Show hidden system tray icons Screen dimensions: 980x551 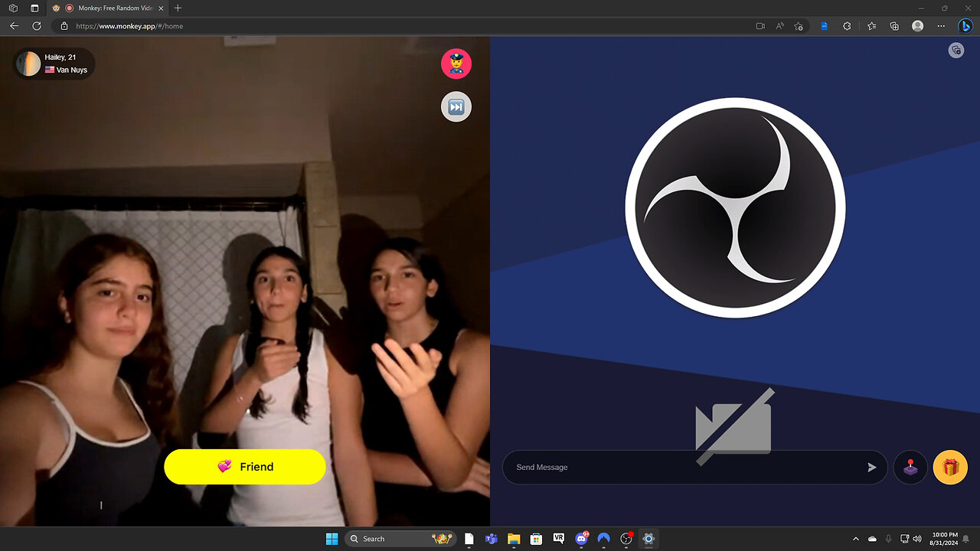(856, 539)
